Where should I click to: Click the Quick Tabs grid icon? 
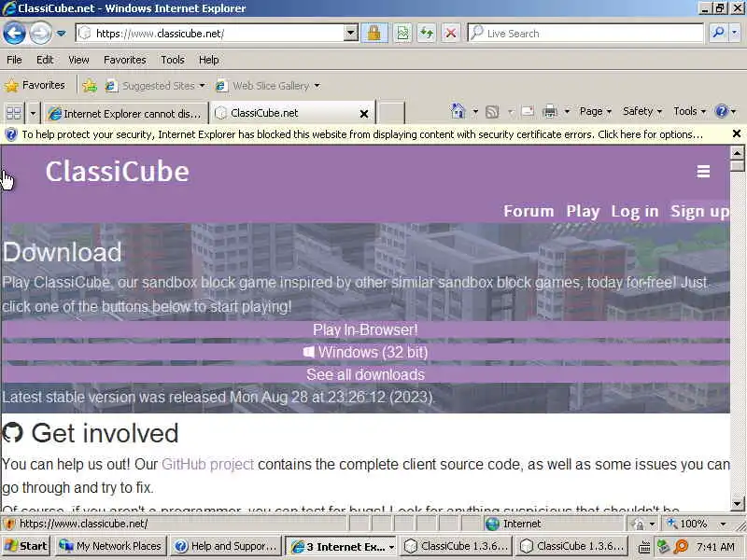pyautogui.click(x=14, y=113)
